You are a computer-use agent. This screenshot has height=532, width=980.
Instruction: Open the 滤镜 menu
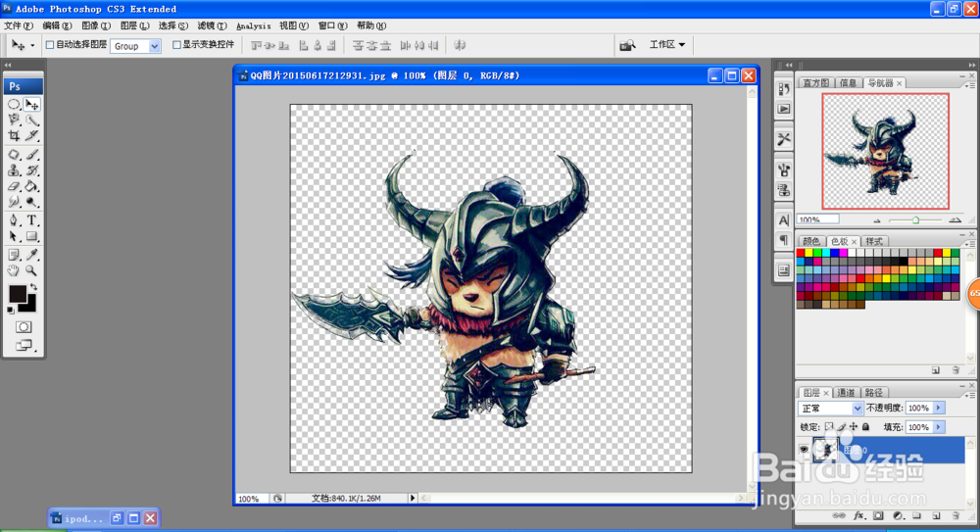(212, 25)
